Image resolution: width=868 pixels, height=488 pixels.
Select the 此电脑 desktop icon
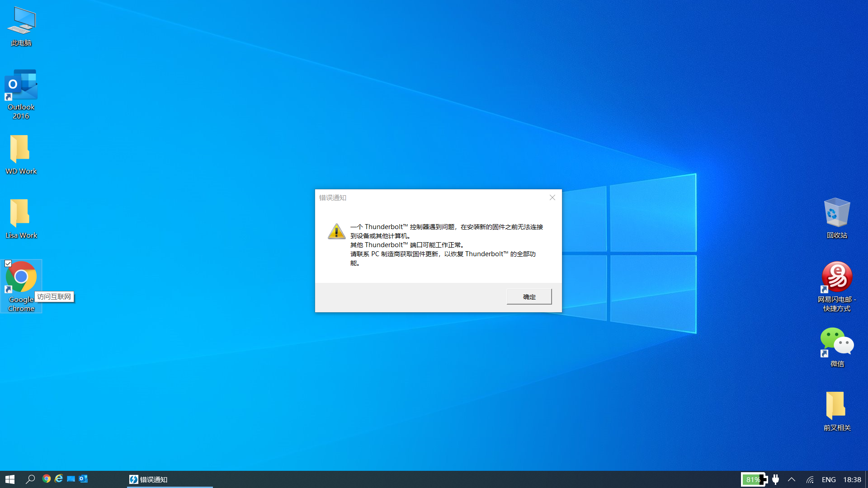(21, 26)
